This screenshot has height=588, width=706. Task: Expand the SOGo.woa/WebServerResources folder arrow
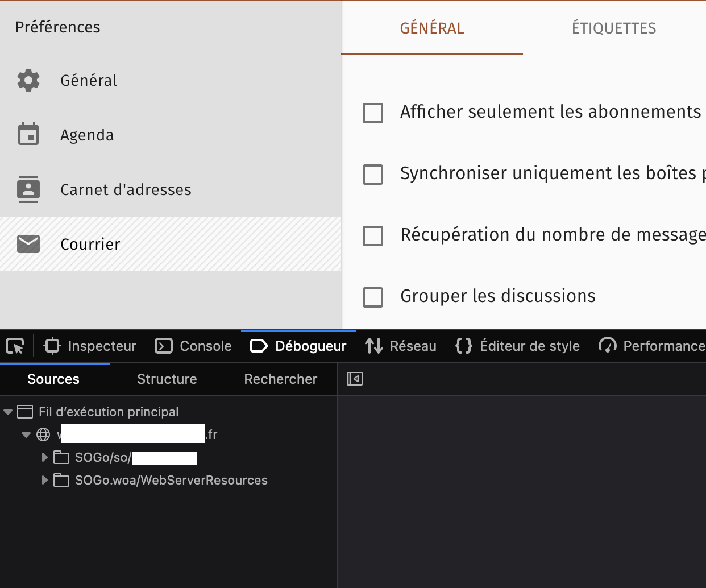[x=45, y=480]
